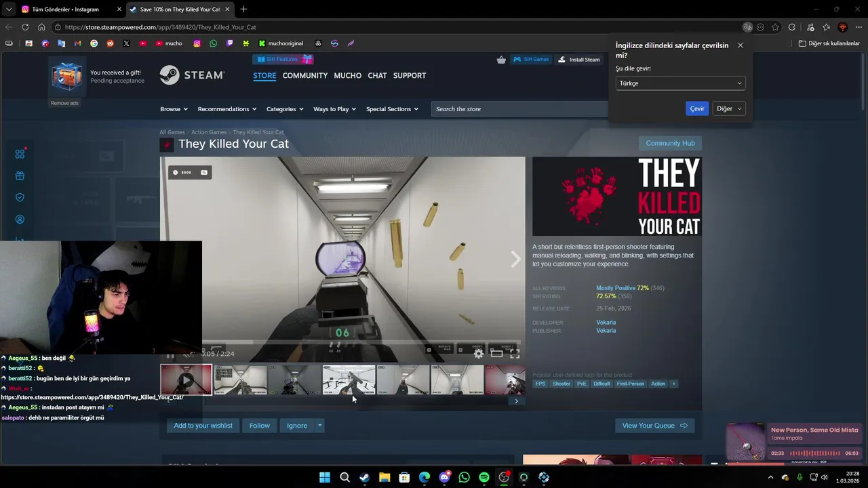Expand the Browse dropdown

[x=174, y=109]
